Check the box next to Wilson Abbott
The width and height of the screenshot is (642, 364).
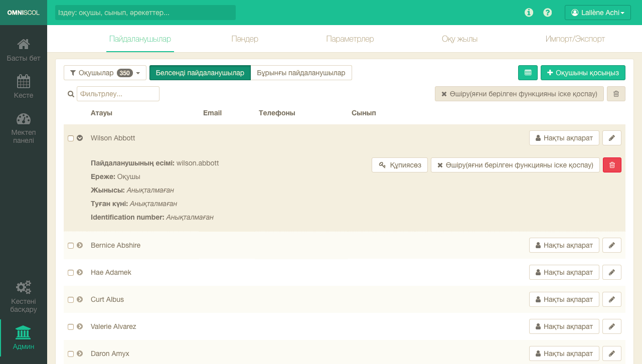tap(71, 138)
